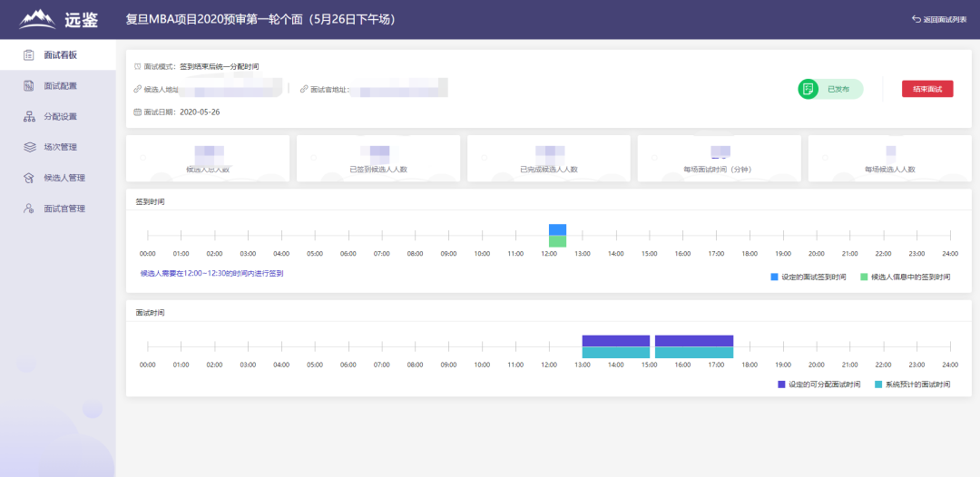
Task: Click the green check-in bar at 12:00
Action: point(557,241)
